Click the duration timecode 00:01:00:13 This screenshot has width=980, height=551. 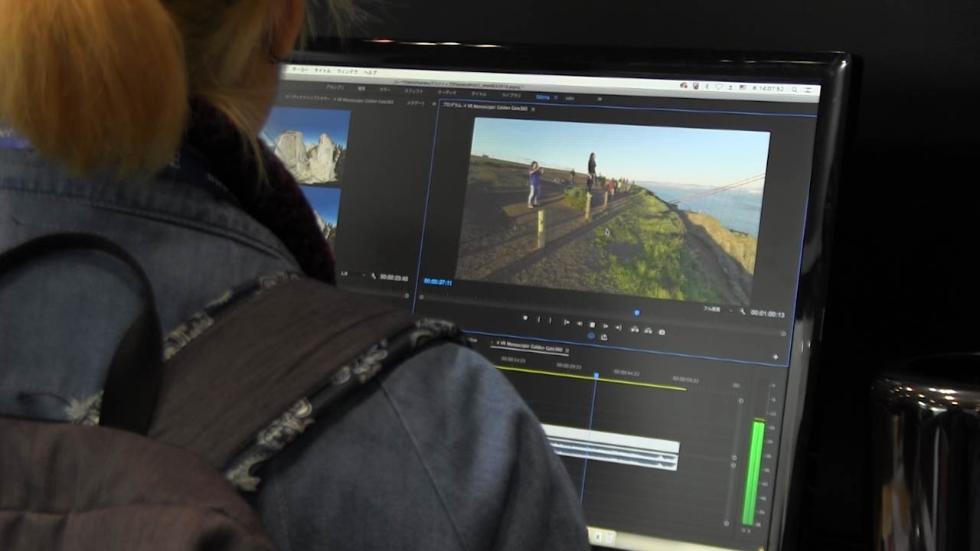point(768,315)
